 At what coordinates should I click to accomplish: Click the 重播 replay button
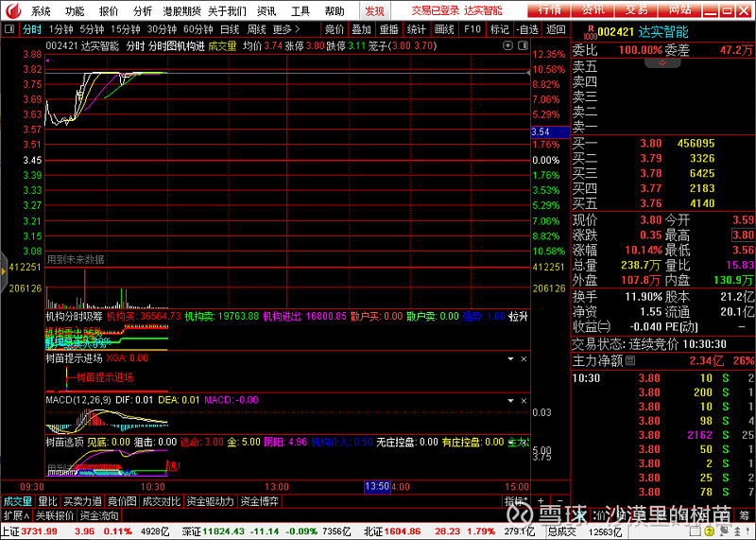tap(388, 29)
